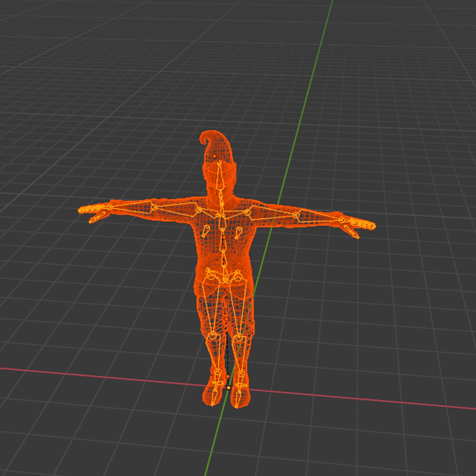Click the foot on the right side
Screen dimensions: 476x476
pos(240,393)
